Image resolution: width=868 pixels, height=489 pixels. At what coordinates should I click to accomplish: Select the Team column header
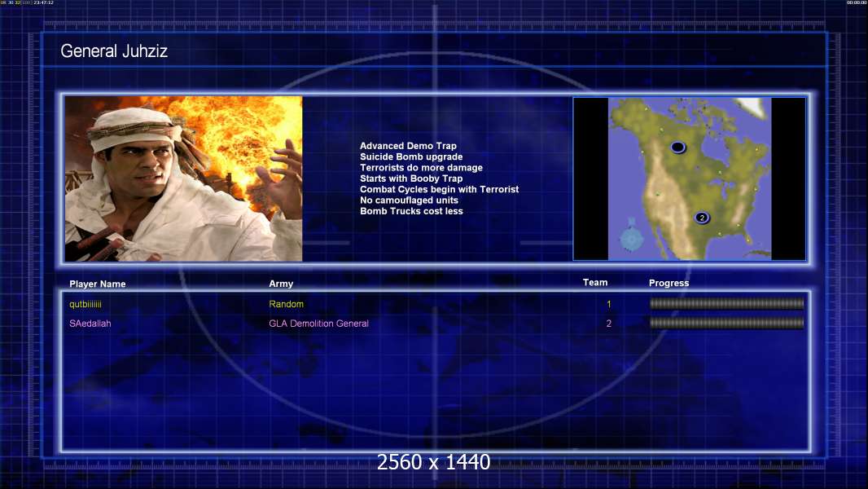tap(595, 283)
